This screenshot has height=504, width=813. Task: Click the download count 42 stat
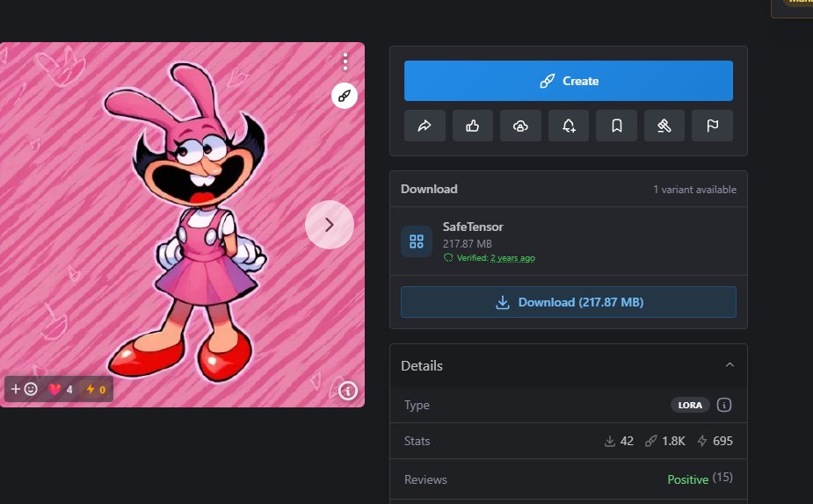coord(619,441)
